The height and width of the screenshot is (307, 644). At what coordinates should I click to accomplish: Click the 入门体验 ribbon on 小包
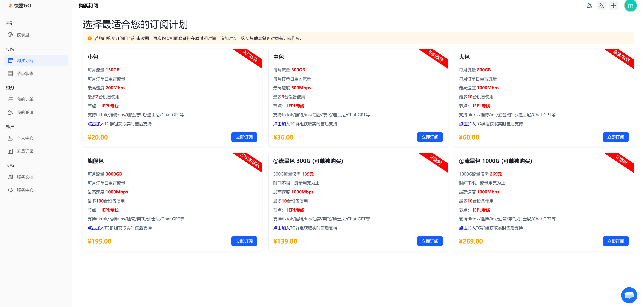[250, 56]
